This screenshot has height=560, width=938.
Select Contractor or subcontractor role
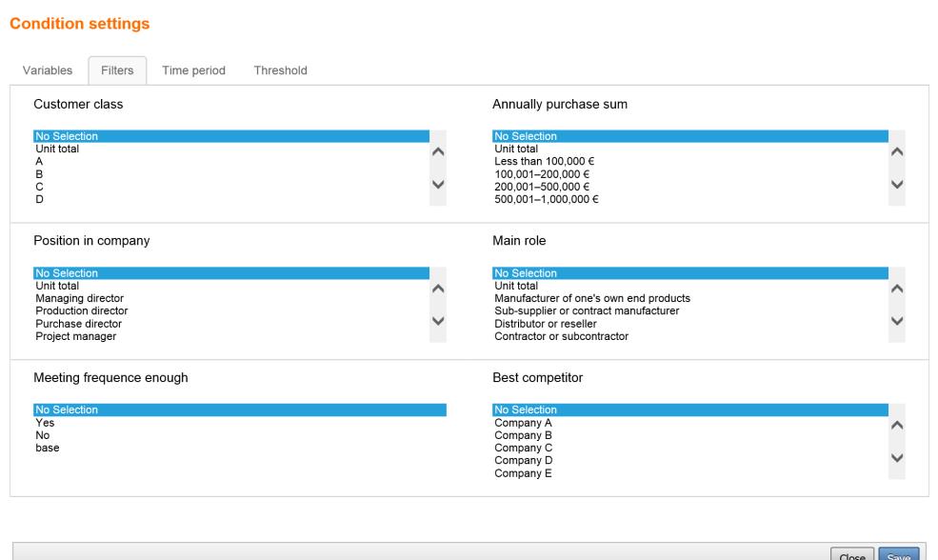click(690, 336)
